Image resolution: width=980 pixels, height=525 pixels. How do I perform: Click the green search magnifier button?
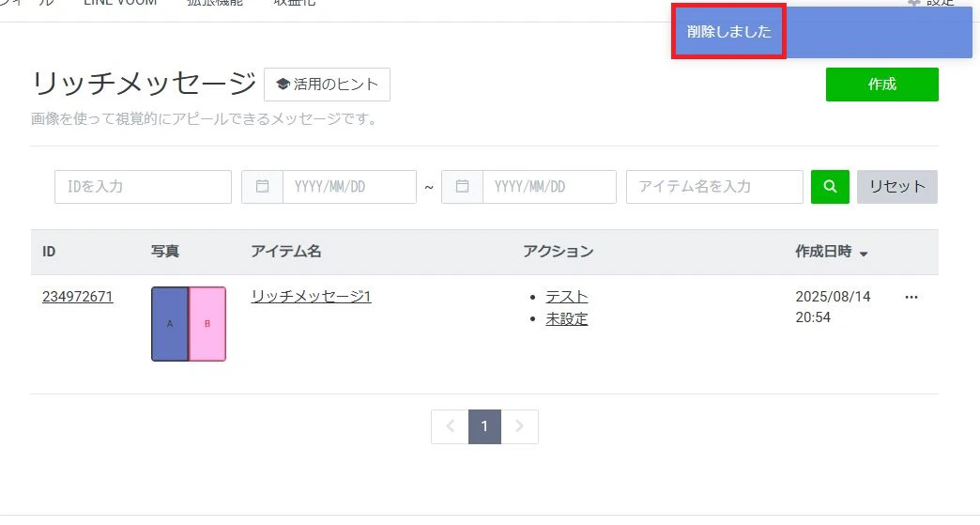830,187
